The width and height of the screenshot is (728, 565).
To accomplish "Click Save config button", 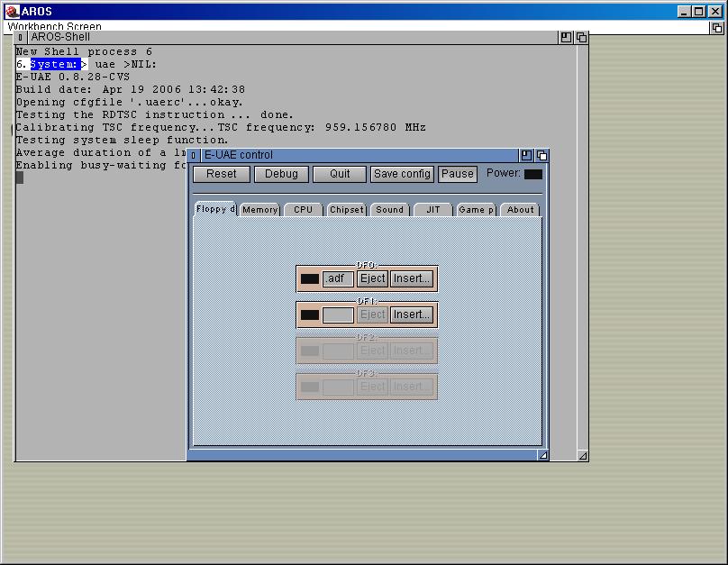I will click(402, 174).
